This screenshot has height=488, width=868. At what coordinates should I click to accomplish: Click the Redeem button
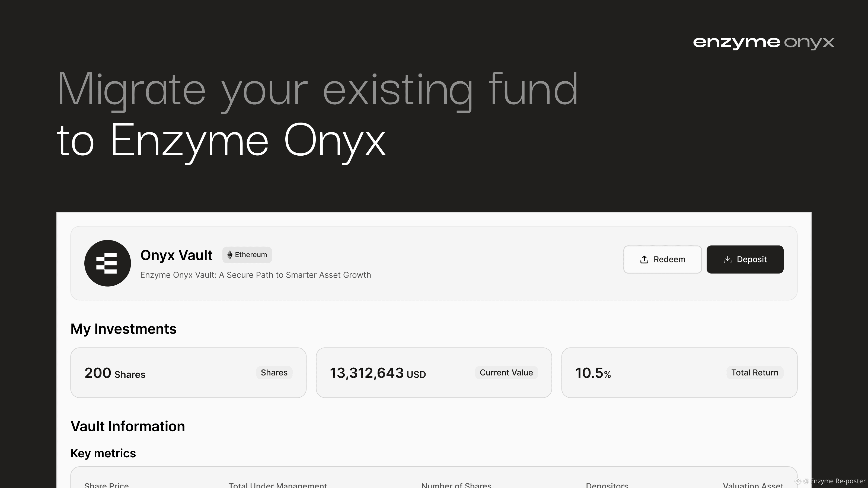tap(662, 259)
